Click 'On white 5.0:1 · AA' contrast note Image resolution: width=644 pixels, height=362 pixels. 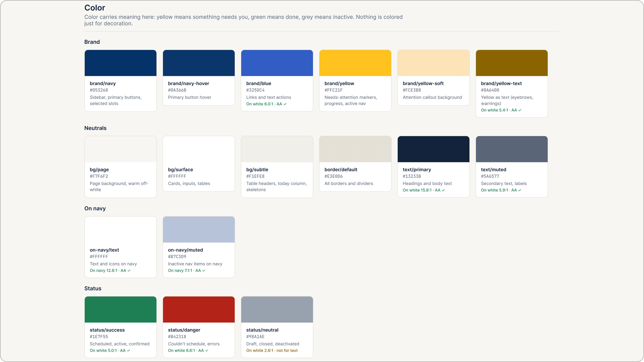pyautogui.click(x=110, y=351)
